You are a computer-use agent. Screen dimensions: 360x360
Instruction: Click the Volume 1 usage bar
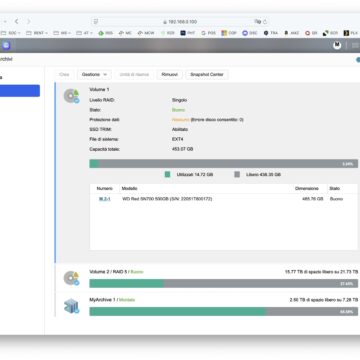pos(223,164)
